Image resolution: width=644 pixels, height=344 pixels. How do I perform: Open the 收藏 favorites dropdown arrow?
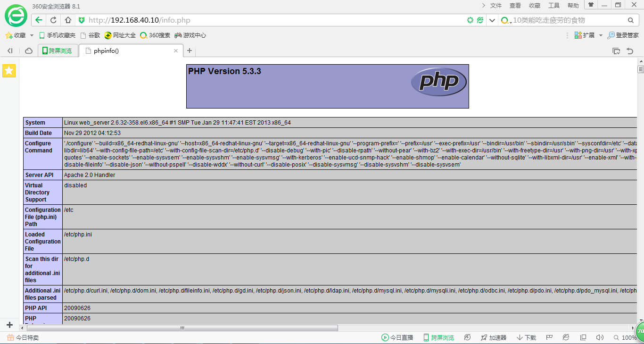[31, 34]
